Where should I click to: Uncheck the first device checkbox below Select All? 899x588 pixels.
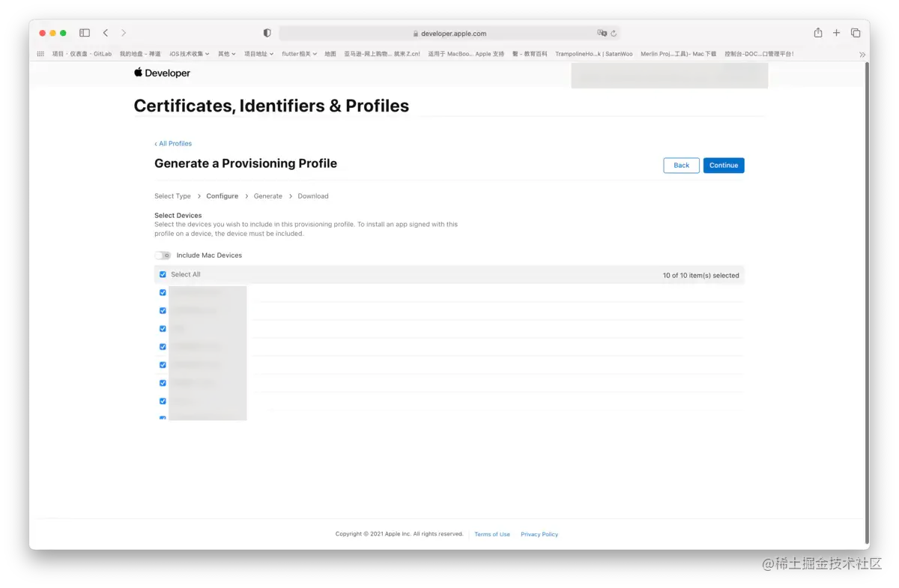(163, 292)
